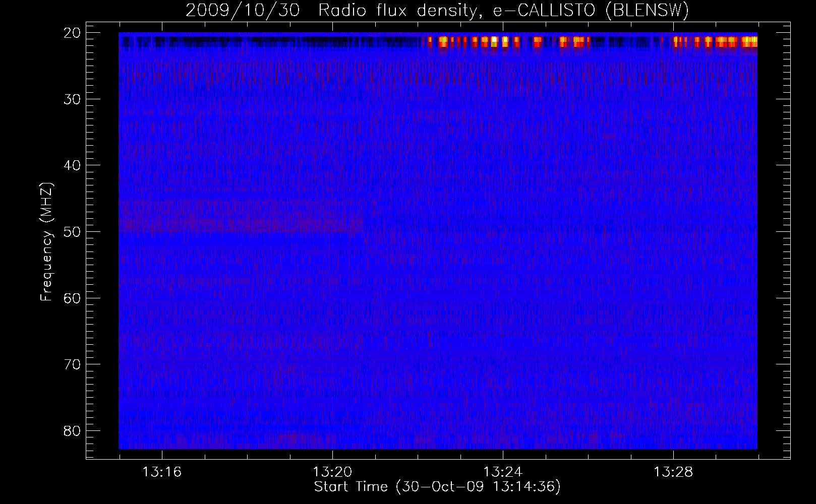This screenshot has width=816, height=504.
Task: Click the 30 MHz frequency tick label
Action: coord(72,99)
